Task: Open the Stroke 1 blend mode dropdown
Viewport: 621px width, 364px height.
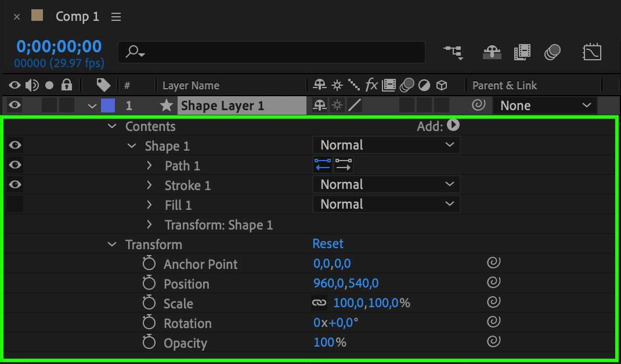Action: (x=386, y=184)
